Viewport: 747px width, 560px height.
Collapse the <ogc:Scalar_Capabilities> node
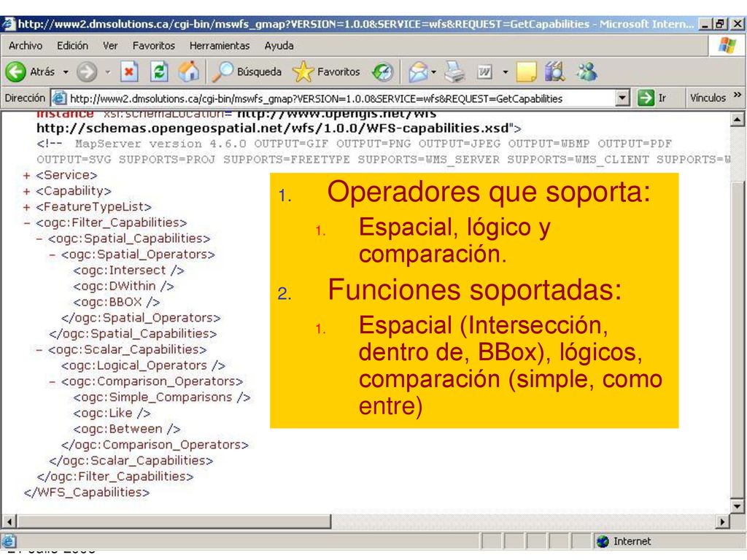coord(39,350)
